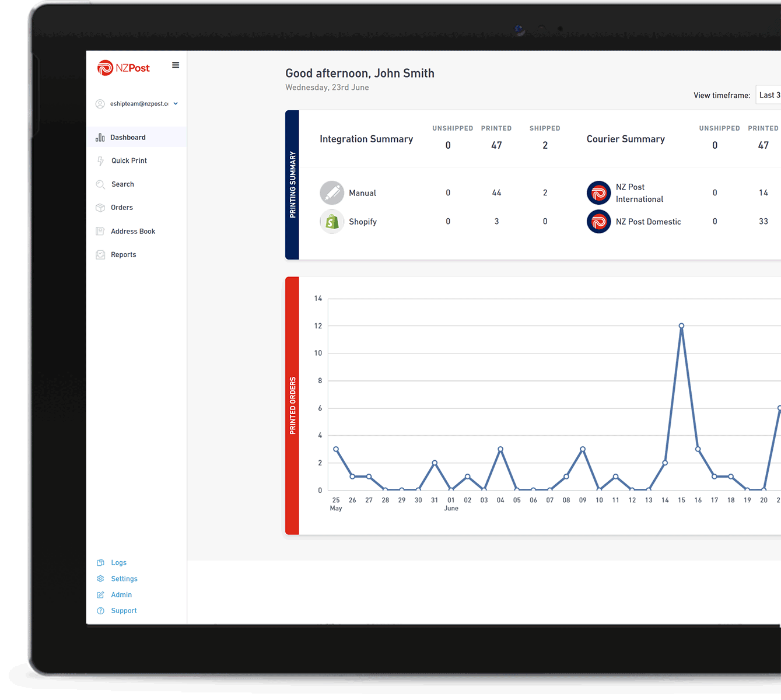Click the Shopify integration icon

click(x=332, y=222)
